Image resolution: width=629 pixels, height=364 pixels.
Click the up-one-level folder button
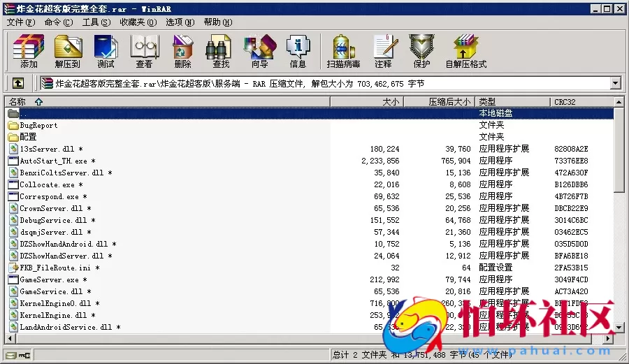pyautogui.click(x=18, y=83)
